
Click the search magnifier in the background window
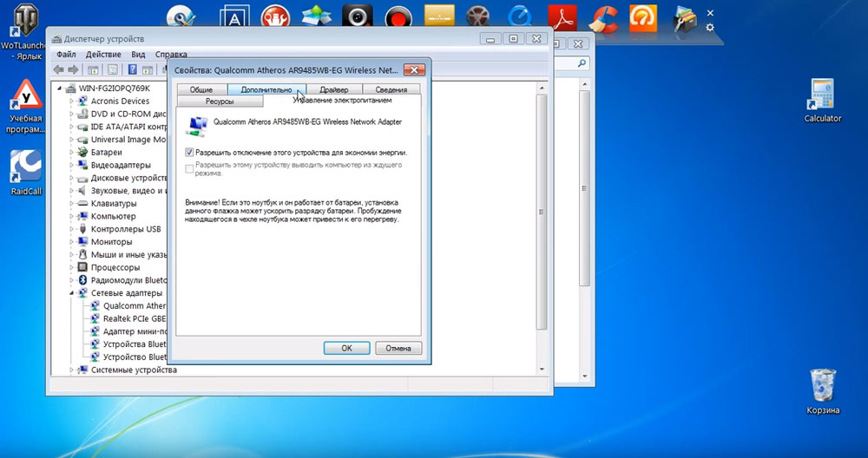coord(582,63)
